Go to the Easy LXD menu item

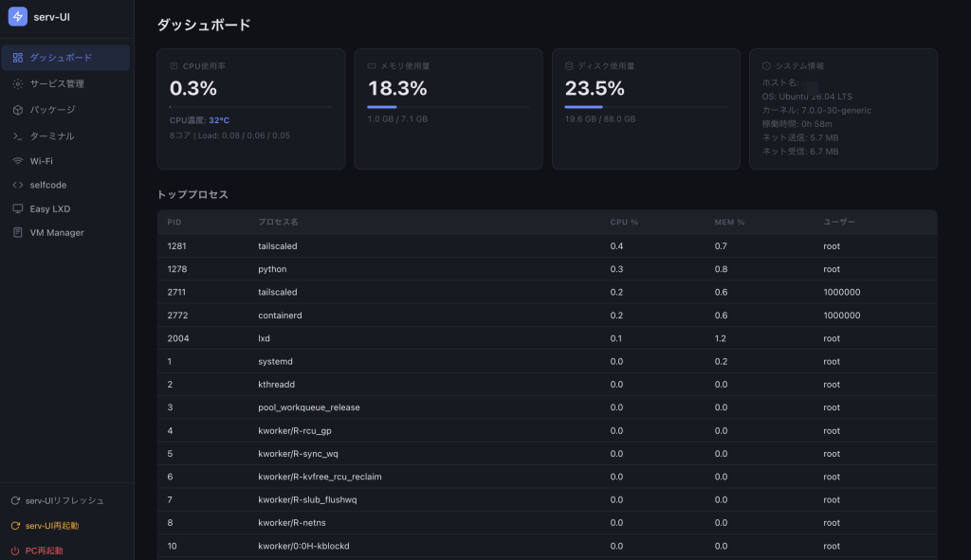65,208
